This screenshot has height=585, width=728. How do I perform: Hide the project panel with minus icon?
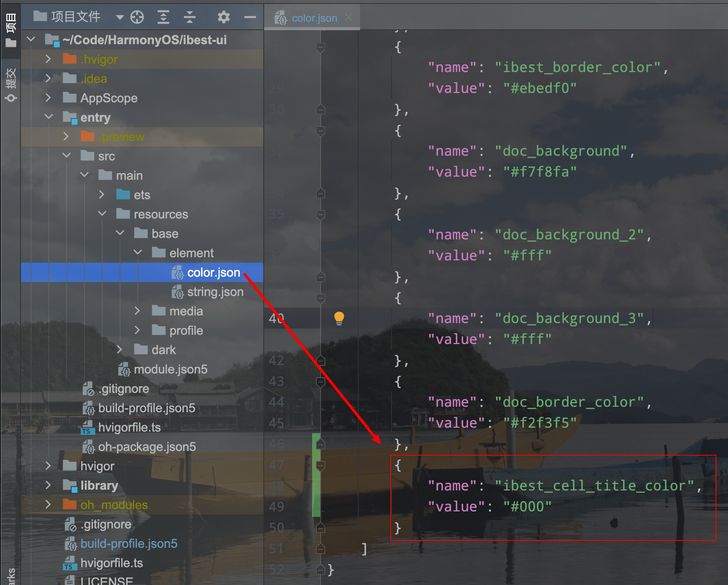click(250, 17)
